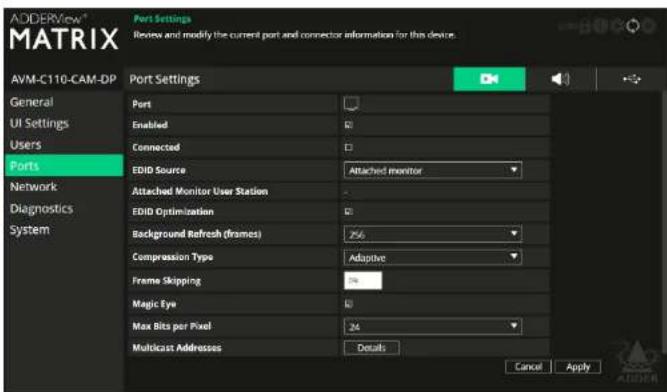Click the circular refresh icon in the header
This screenshot has height=392, width=667.
pos(633,26)
